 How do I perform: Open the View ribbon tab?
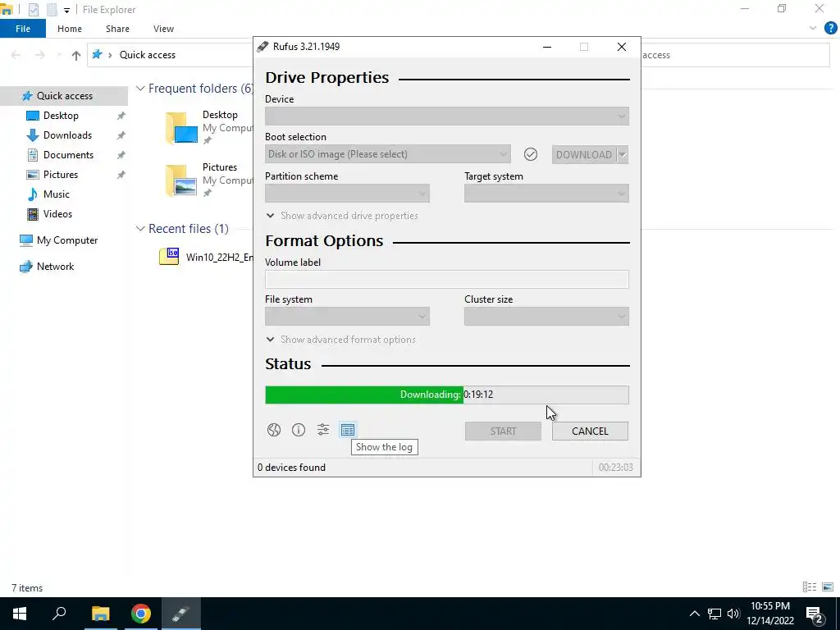[x=163, y=29]
